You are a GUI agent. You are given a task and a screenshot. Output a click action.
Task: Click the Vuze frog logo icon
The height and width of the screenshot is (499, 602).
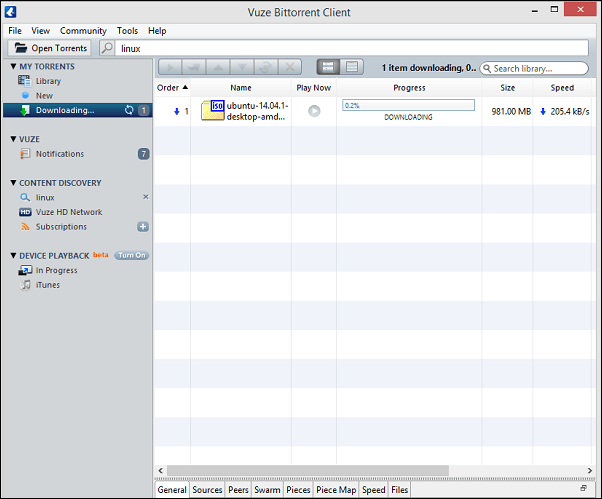pyautogui.click(x=10, y=12)
